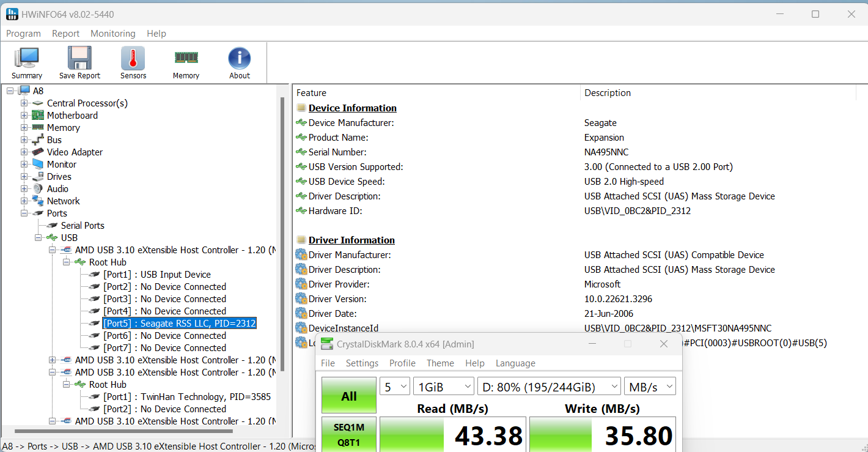Select the Motherboard node in tree
This screenshot has height=452, width=868.
pyautogui.click(x=72, y=116)
